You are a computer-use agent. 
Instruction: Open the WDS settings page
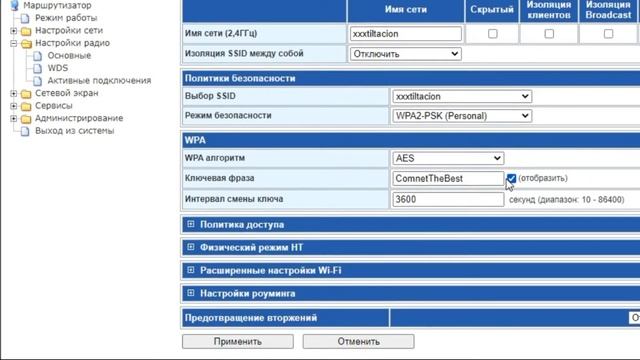point(58,68)
